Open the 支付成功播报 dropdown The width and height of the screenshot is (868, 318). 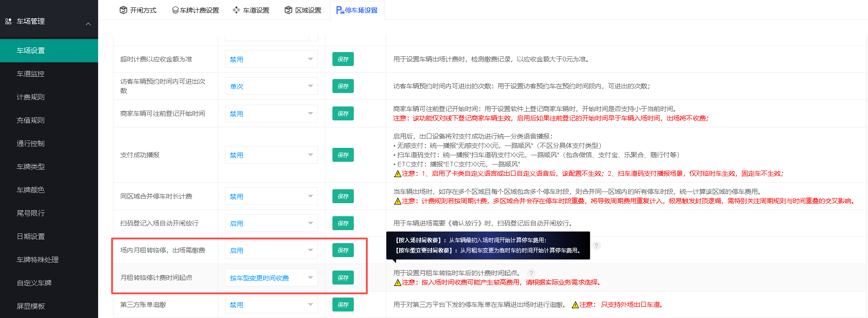pyautogui.click(x=272, y=155)
